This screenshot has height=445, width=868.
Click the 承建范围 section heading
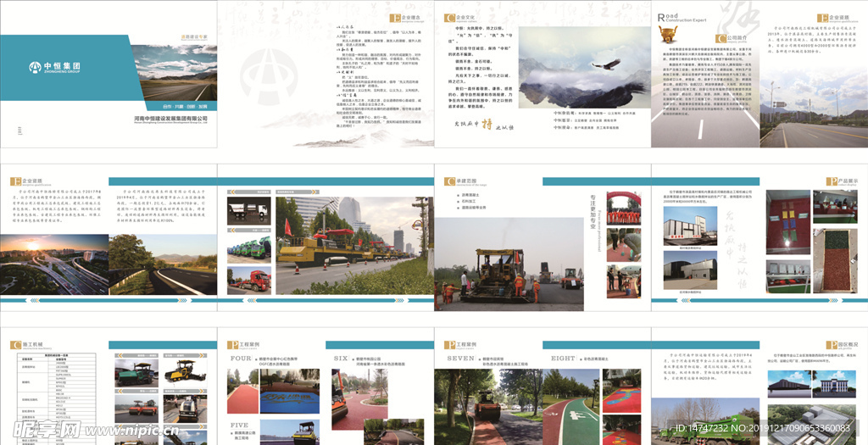(467, 181)
